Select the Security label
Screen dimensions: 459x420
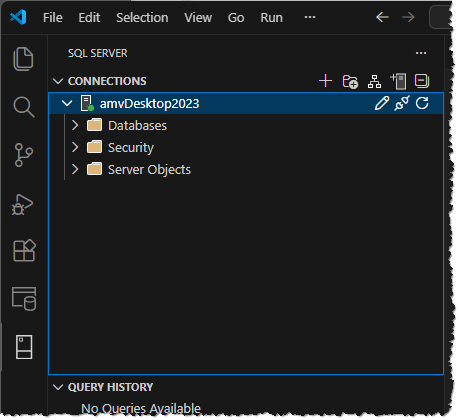tap(131, 148)
